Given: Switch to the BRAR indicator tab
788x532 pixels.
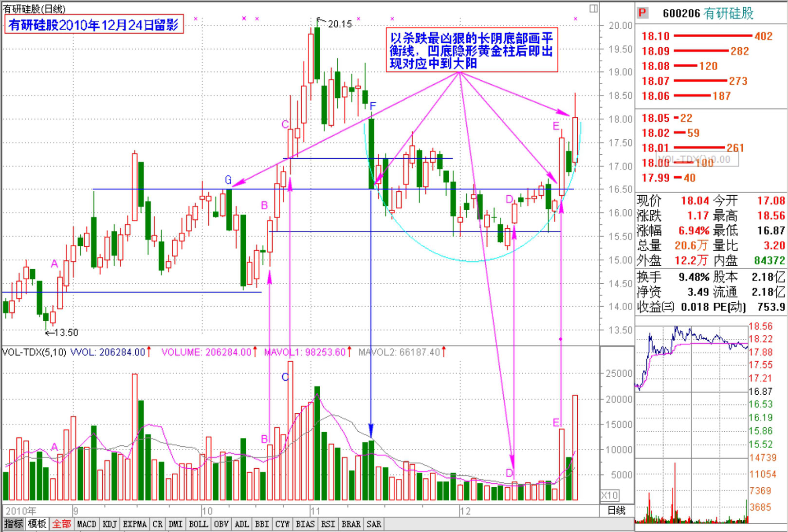Looking at the screenshot, I should (x=351, y=524).
